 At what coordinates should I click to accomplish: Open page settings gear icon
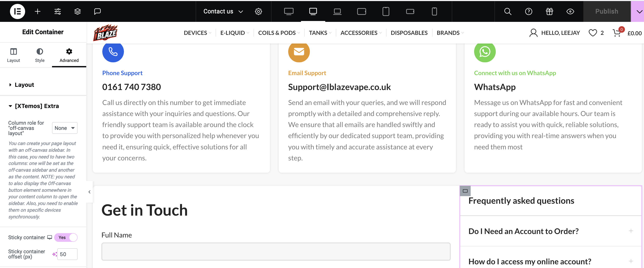coord(258,11)
